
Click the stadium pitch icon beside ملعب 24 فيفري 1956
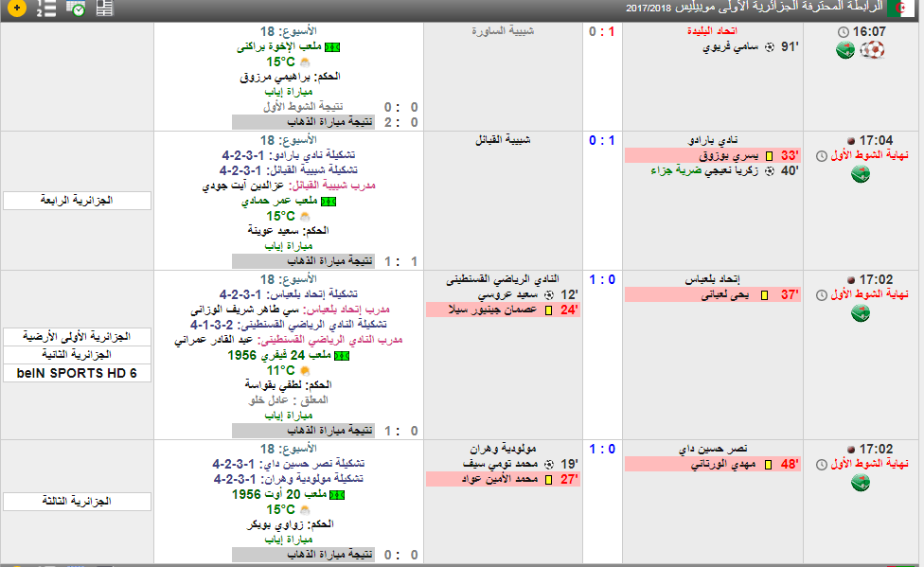pos(342,356)
